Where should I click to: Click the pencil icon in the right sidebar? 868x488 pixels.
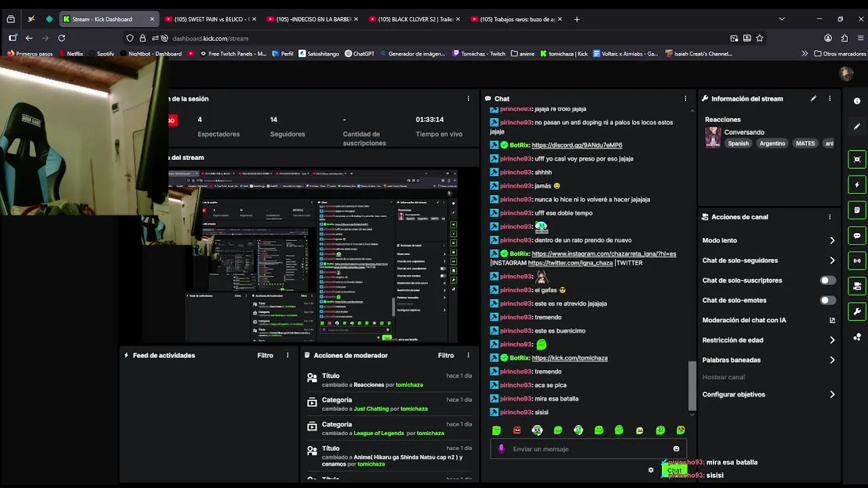(857, 126)
